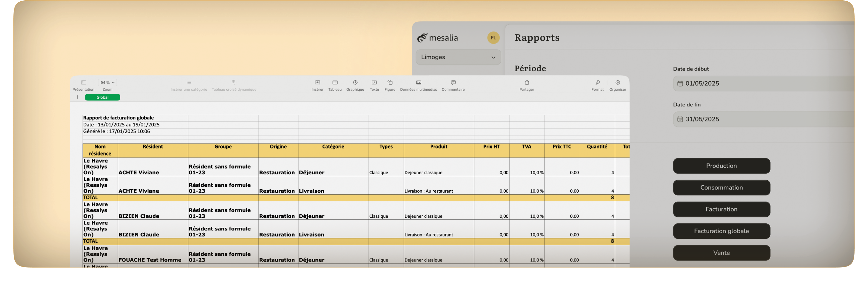Click the Données multimédias icon

418,83
